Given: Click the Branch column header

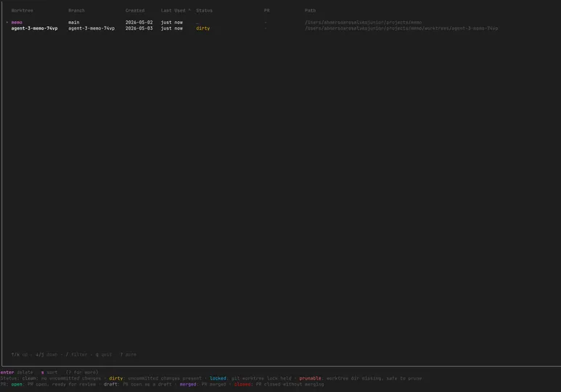Looking at the screenshot, I should pyautogui.click(x=76, y=10).
